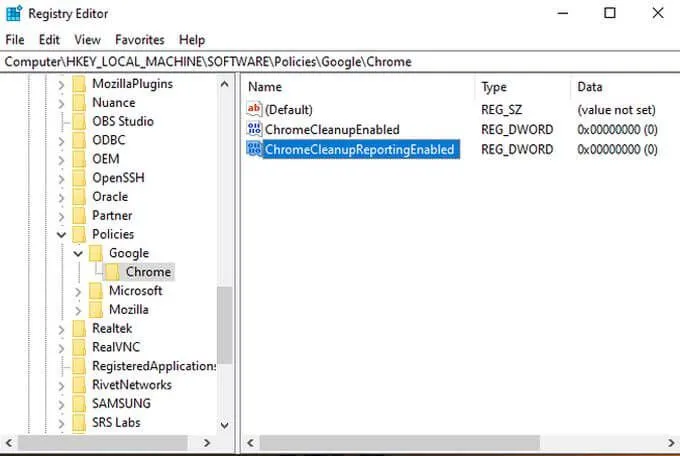Click the registry path address bar
This screenshot has height=456, width=680.
[340, 62]
